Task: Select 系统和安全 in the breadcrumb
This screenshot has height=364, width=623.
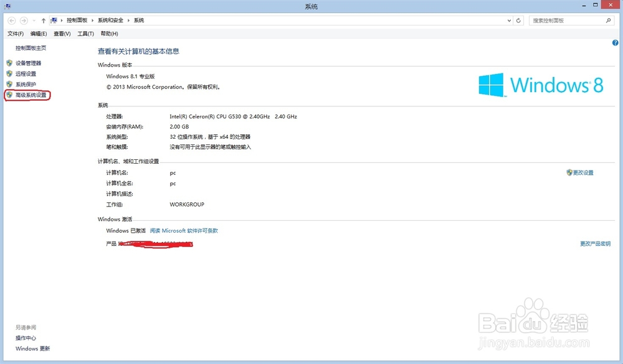Action: coord(110,21)
